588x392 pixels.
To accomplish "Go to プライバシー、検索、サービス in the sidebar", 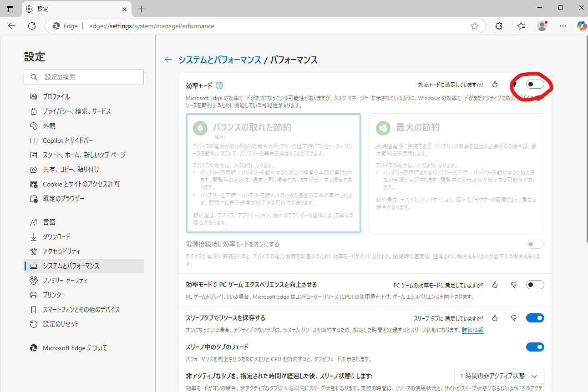I will pos(84,111).
